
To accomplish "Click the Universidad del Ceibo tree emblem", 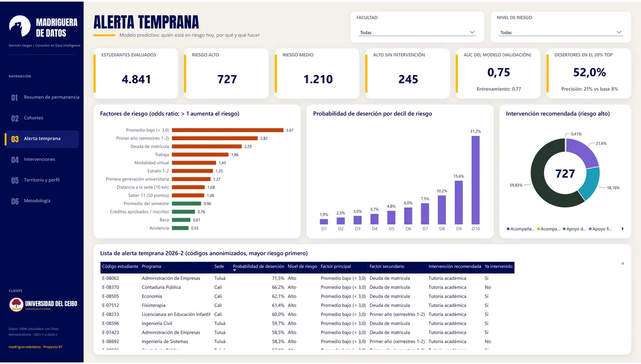I will click(x=16, y=304).
